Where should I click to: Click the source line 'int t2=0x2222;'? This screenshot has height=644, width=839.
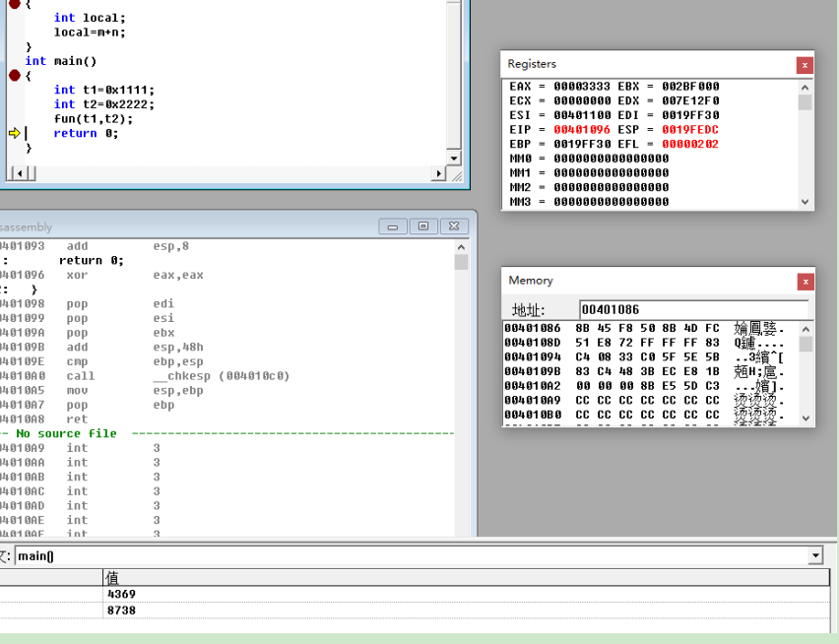point(103,104)
